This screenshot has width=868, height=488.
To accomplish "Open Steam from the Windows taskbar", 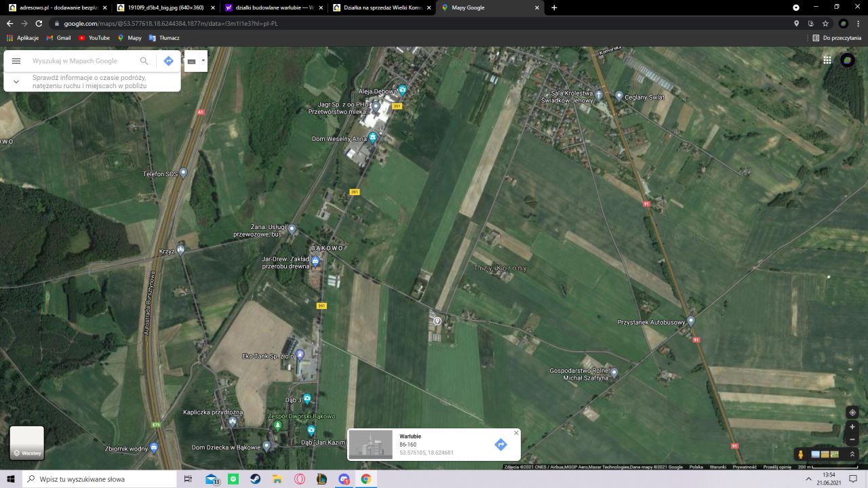I will point(254,479).
